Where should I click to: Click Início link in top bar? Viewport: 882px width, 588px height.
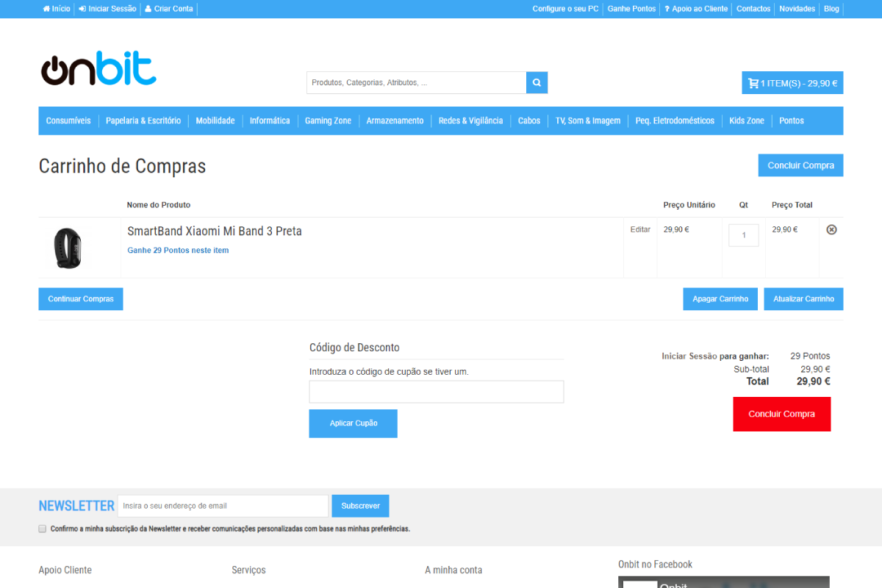point(57,9)
